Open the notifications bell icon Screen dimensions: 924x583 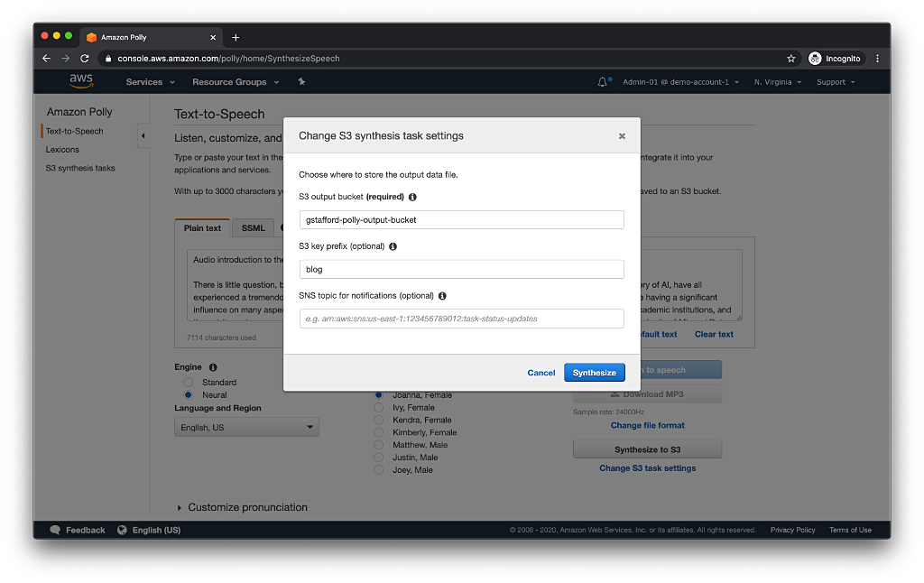pos(602,82)
